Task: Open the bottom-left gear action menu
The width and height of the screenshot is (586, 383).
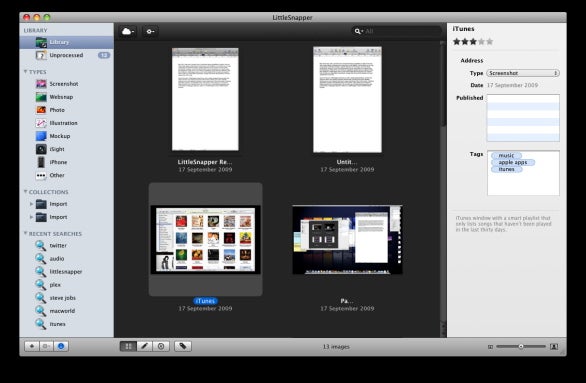Action: pos(46,346)
